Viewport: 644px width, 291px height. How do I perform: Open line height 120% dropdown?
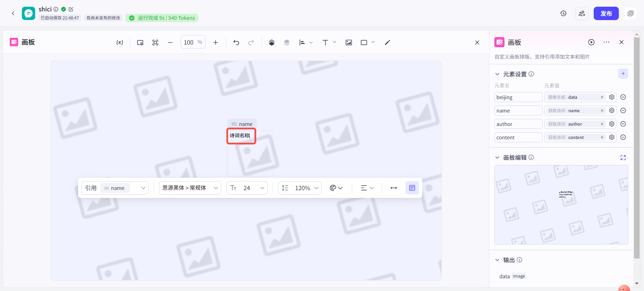pos(300,188)
